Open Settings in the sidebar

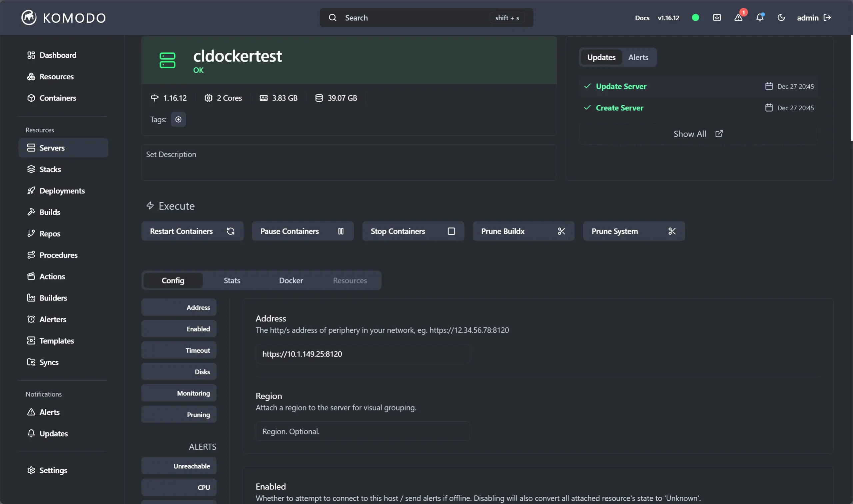(x=53, y=470)
